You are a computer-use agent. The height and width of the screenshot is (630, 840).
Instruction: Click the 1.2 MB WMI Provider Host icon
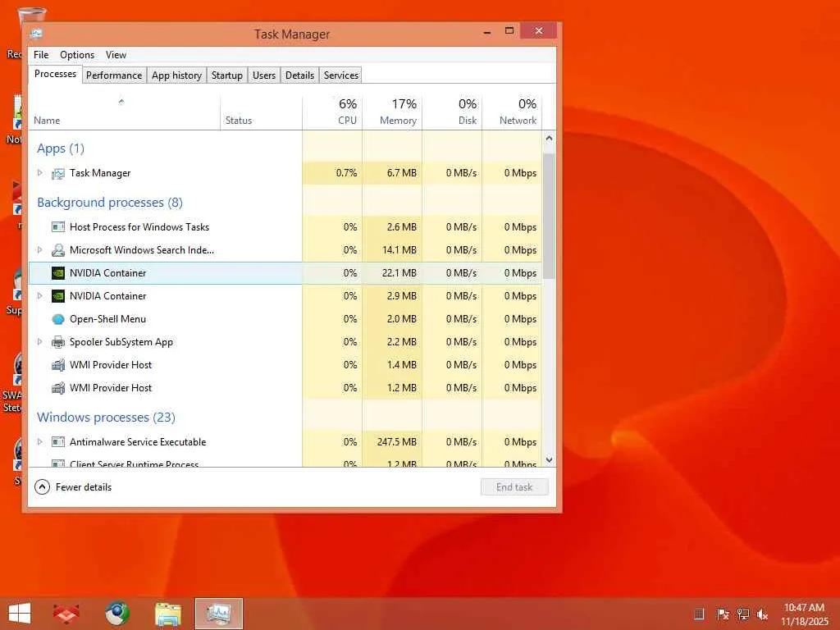click(58, 388)
